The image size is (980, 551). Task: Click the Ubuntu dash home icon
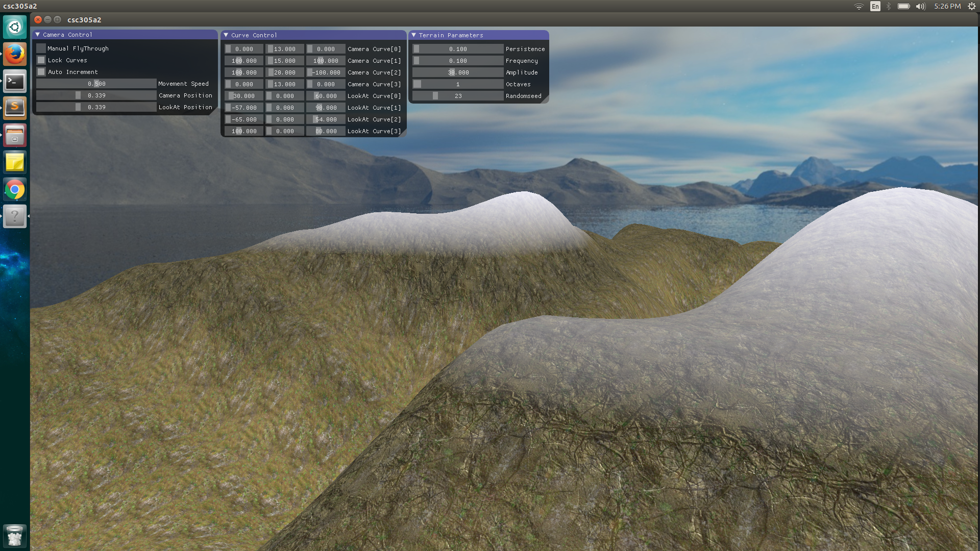[15, 27]
